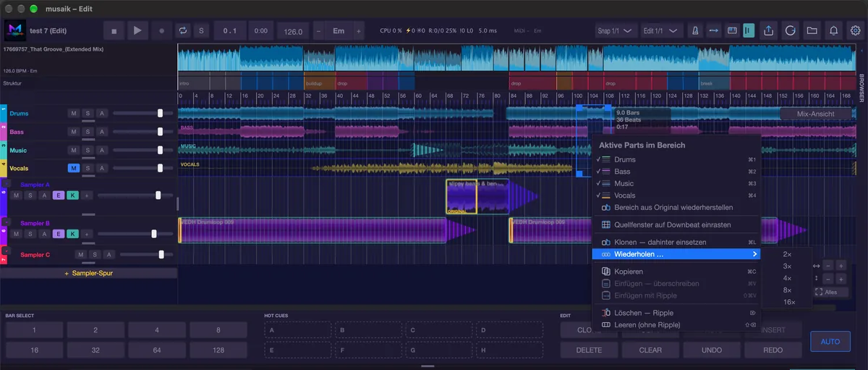This screenshot has height=370, width=868.
Task: Click the REDO edit button
Action: 773,350
